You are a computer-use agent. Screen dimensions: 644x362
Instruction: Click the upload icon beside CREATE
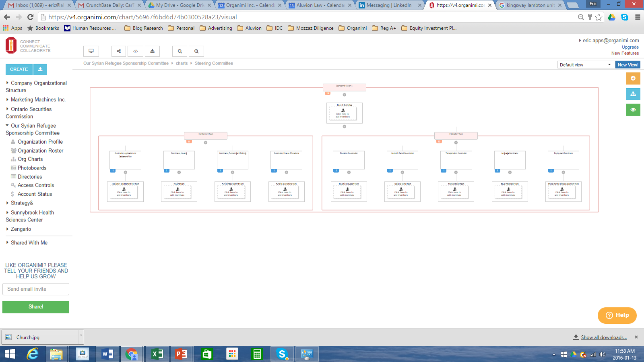pyautogui.click(x=40, y=69)
